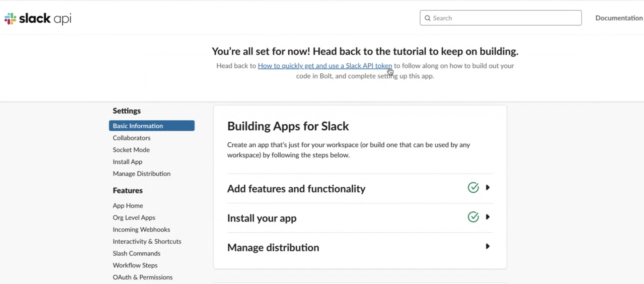Expand the Add features and functionality arrow
Image resolution: width=644 pixels, height=284 pixels.
point(488,188)
